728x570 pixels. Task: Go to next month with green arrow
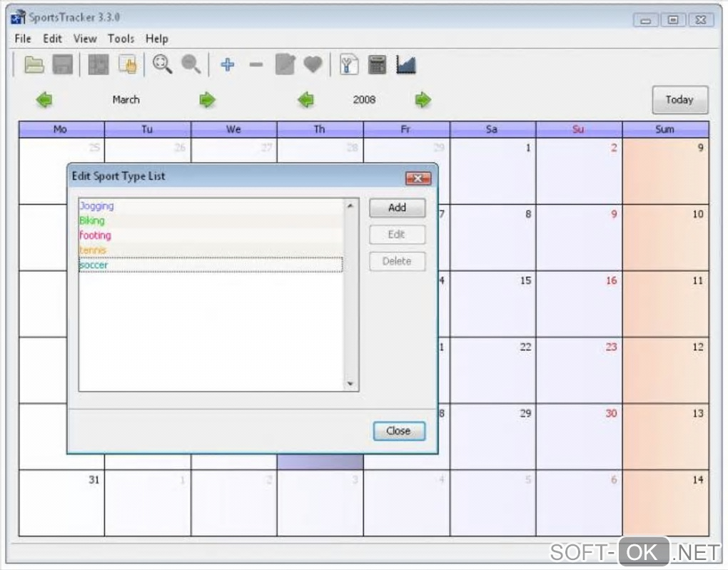(x=207, y=100)
